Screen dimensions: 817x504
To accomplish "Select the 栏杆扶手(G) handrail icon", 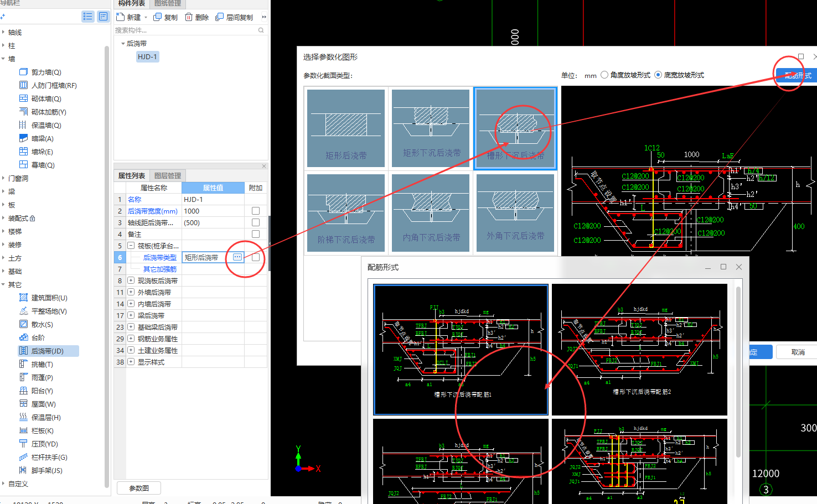I will 23,457.
